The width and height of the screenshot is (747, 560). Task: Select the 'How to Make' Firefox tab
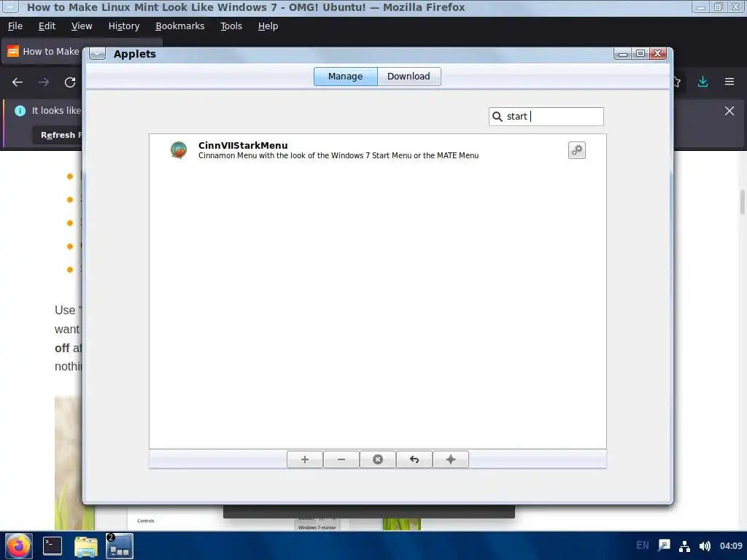(x=43, y=52)
